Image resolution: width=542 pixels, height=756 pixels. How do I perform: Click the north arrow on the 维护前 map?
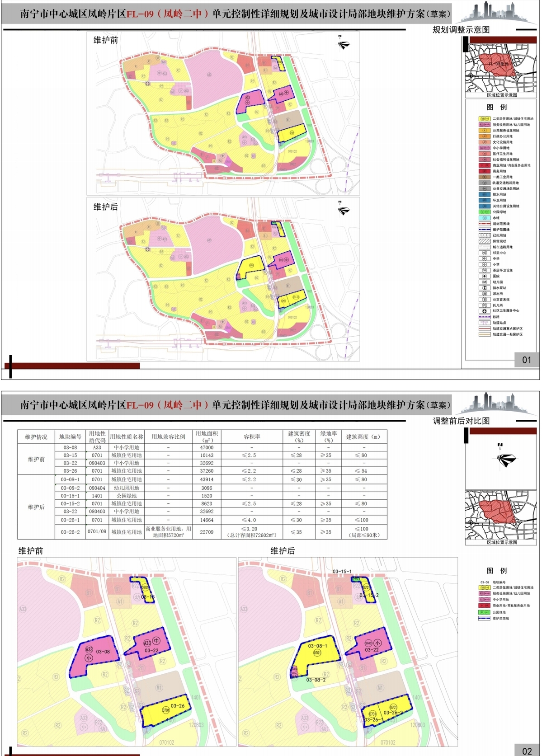[x=344, y=44]
